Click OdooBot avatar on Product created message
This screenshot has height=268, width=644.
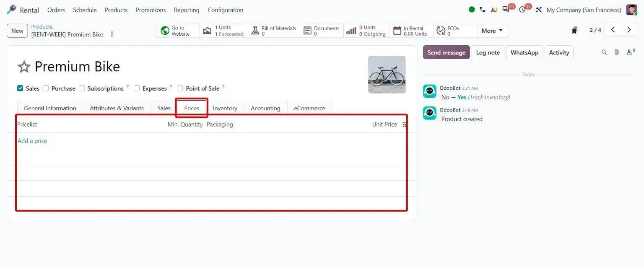click(429, 113)
